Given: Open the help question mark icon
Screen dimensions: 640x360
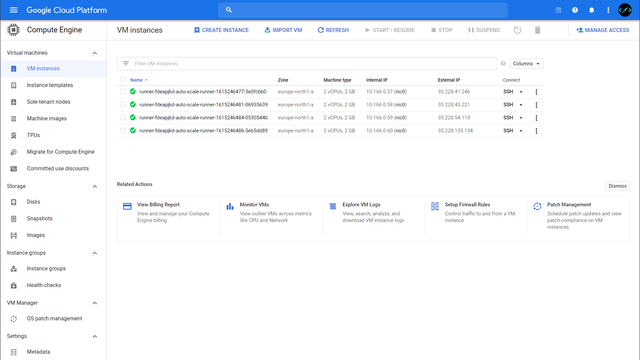Looking at the screenshot, I should point(575,10).
